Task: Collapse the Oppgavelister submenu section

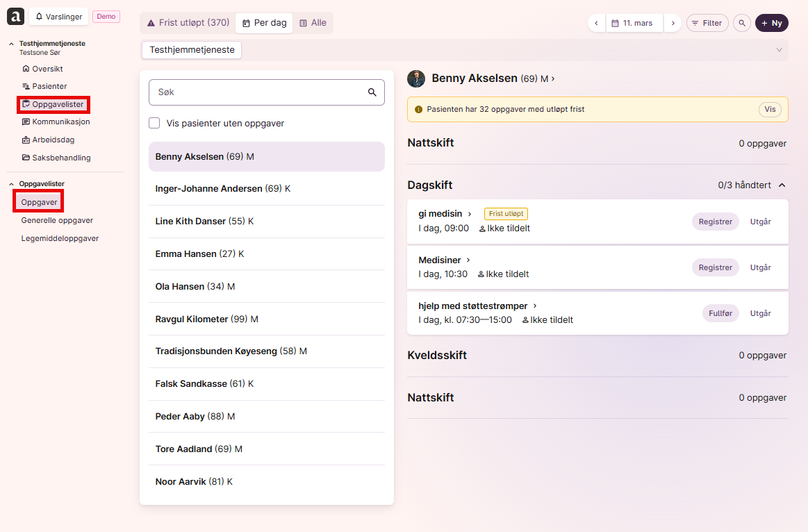Action: click(11, 184)
